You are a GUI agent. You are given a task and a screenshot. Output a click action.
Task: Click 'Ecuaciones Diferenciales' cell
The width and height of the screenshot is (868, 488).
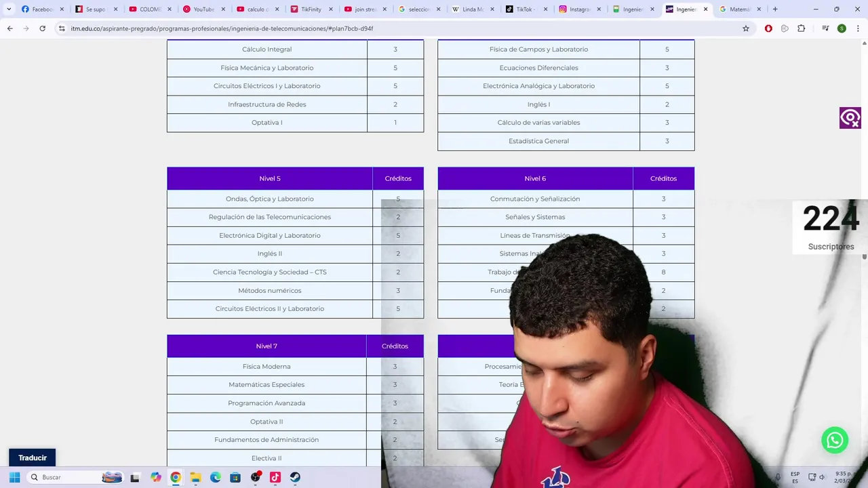click(x=539, y=68)
